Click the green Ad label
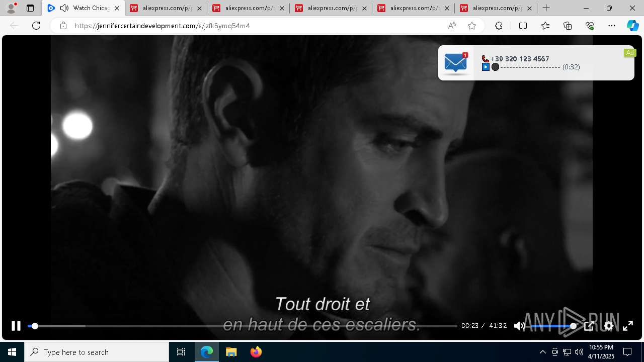Viewport: 644px width, 362px height. 630,53
